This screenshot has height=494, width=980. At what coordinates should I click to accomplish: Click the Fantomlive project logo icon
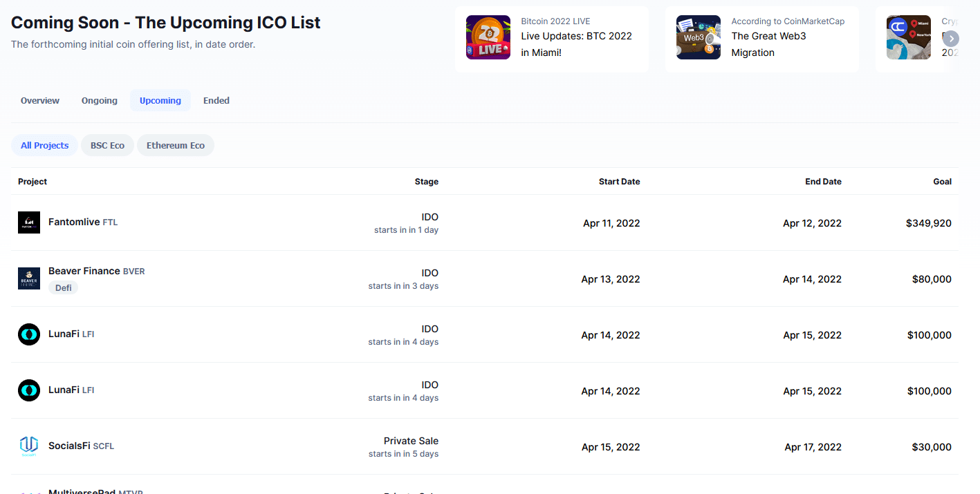29,222
